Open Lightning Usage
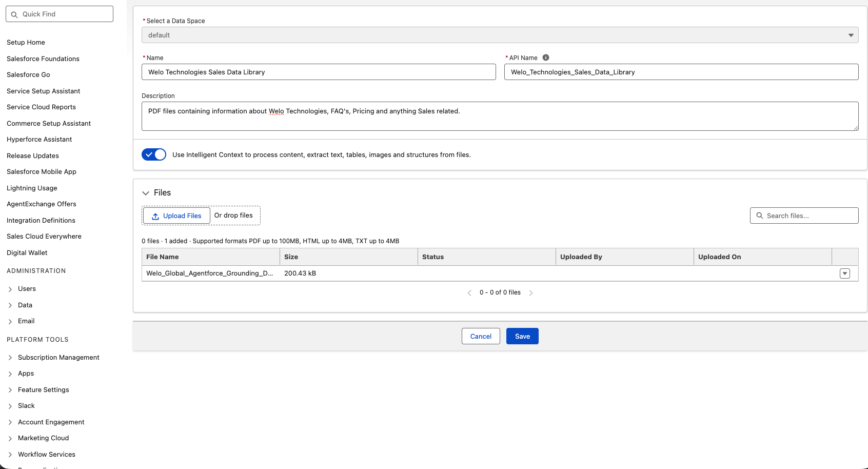This screenshot has height=469, width=868. pos(32,188)
